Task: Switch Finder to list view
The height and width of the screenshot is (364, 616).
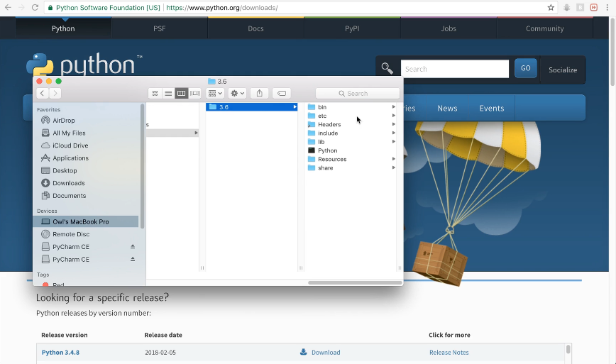Action: click(168, 93)
